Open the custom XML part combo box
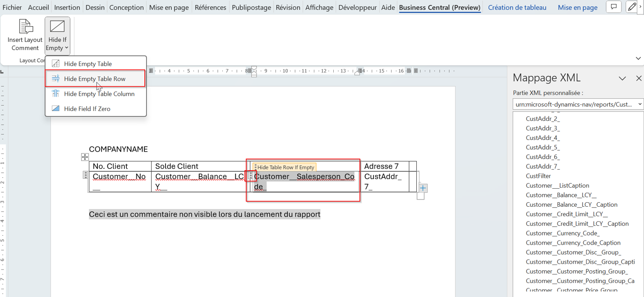This screenshot has width=644, height=297. point(578,104)
